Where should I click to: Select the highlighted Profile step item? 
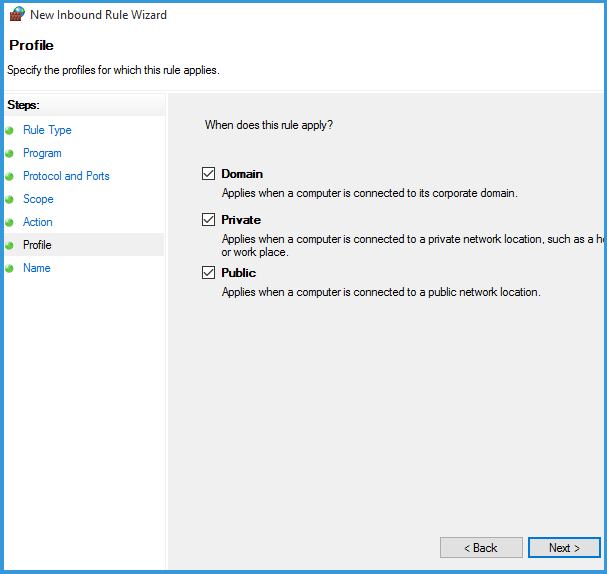tap(37, 245)
